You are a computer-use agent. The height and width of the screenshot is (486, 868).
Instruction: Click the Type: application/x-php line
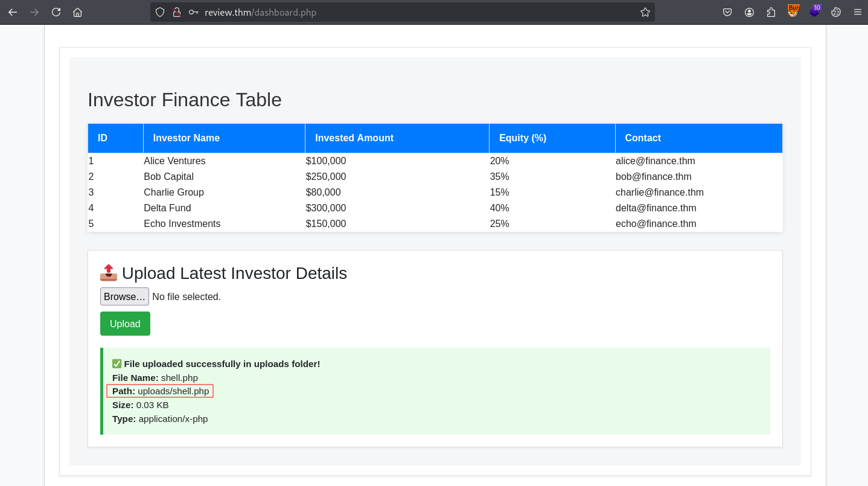pyautogui.click(x=160, y=419)
